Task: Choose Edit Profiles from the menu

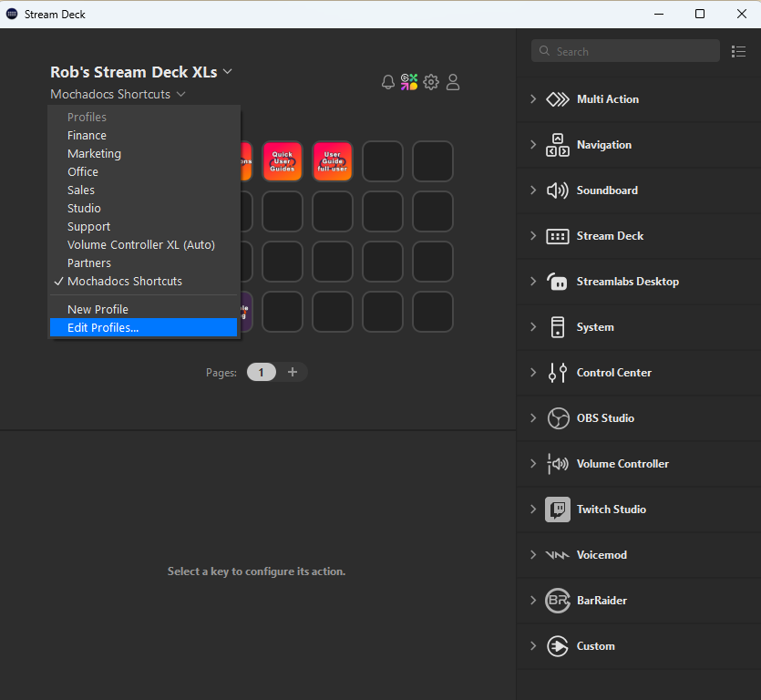Action: point(103,327)
